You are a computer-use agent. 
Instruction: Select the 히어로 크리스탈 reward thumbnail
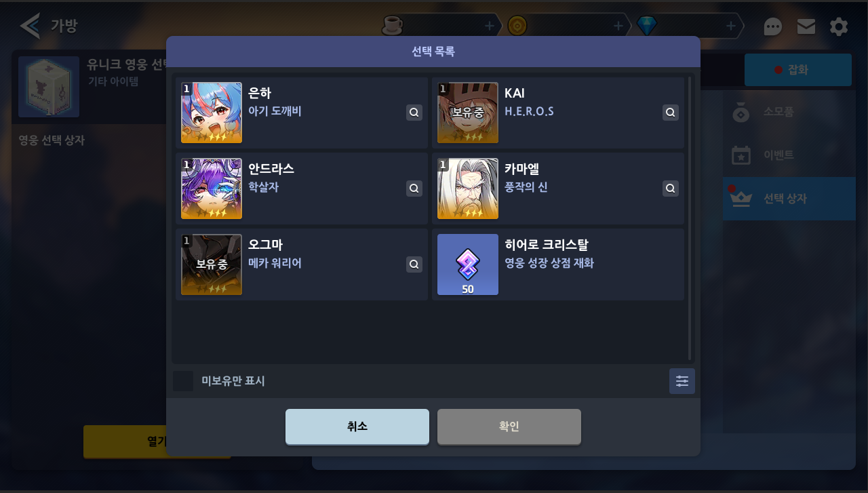pyautogui.click(x=468, y=264)
